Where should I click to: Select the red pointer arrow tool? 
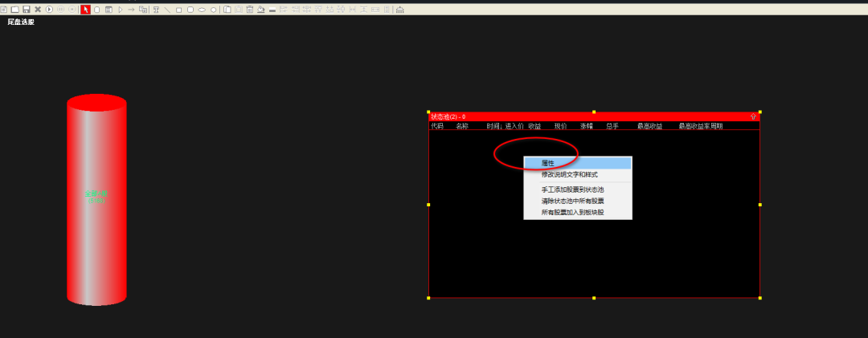(86, 10)
